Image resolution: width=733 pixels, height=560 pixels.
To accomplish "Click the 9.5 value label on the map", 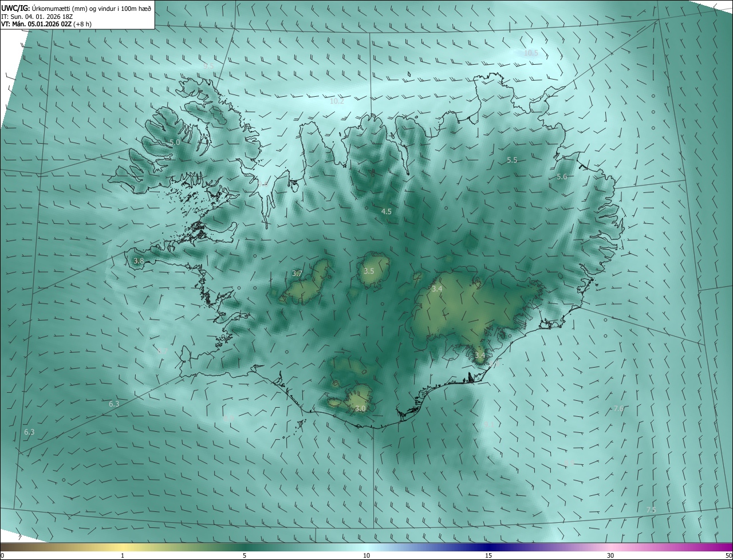I will [208, 66].
